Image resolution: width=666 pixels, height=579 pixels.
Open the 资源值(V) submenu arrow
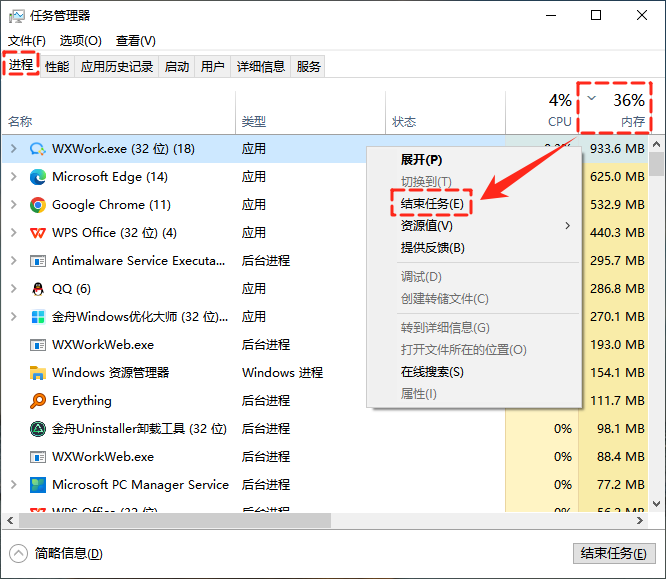pos(567,226)
